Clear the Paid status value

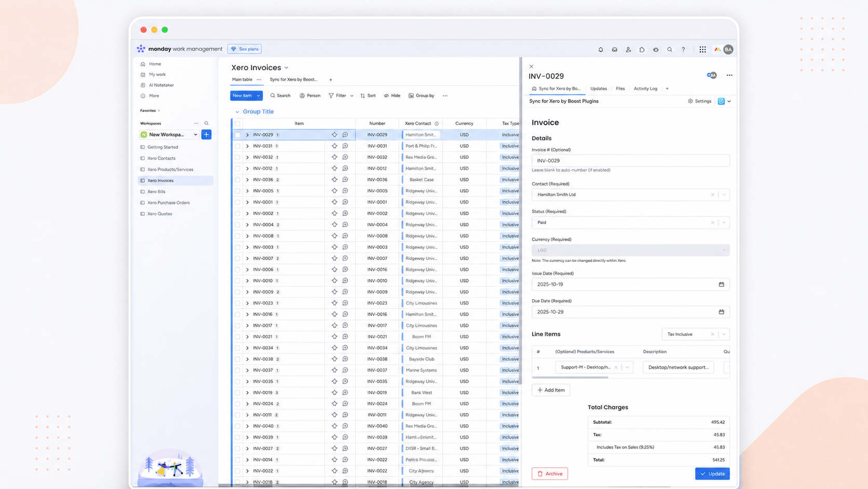pyautogui.click(x=712, y=222)
